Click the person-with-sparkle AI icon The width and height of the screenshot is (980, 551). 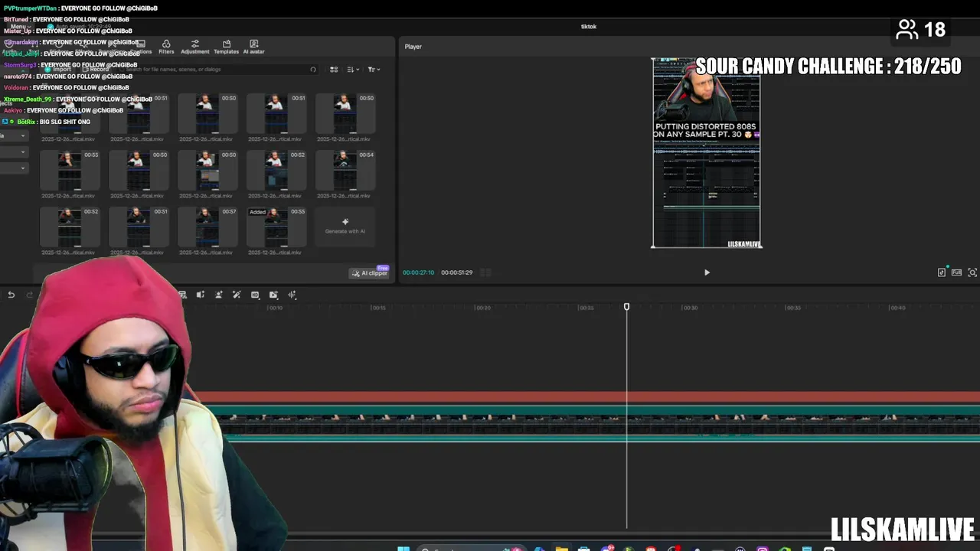pos(219,295)
